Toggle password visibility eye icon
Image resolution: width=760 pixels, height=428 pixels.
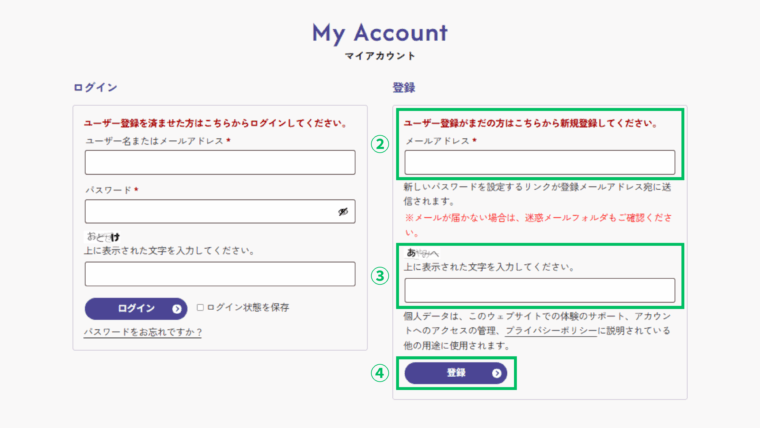342,211
